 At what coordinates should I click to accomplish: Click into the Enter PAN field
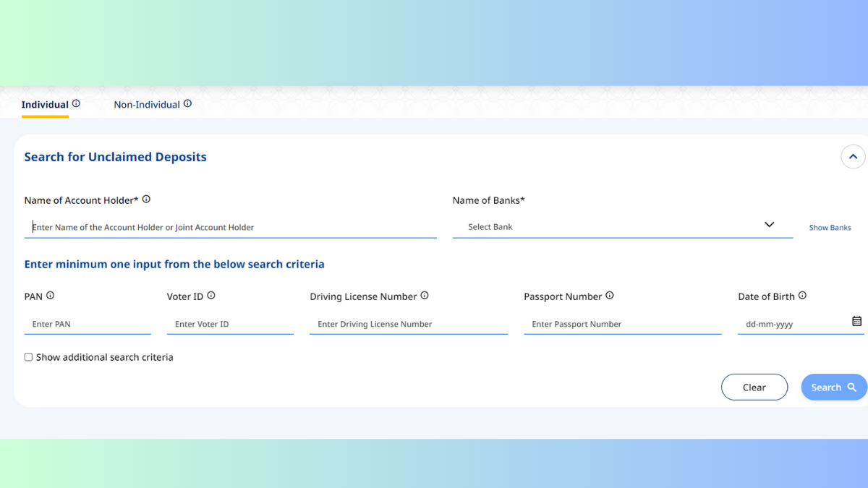88,324
